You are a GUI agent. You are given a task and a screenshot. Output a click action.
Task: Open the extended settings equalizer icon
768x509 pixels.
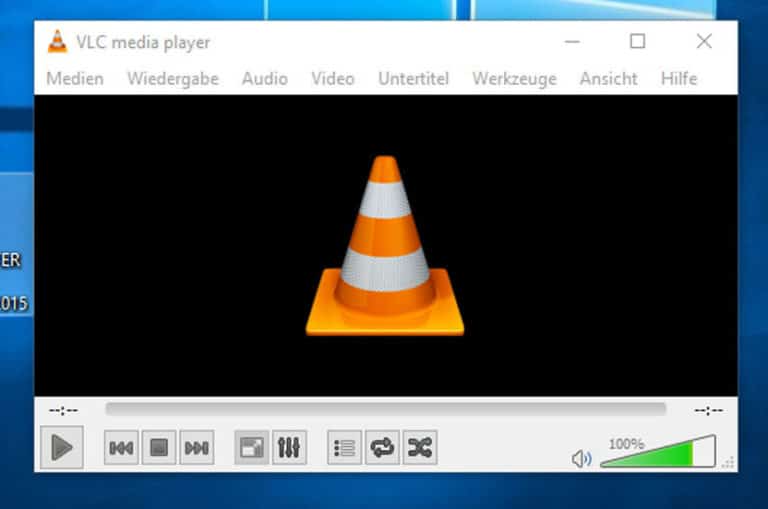click(289, 447)
